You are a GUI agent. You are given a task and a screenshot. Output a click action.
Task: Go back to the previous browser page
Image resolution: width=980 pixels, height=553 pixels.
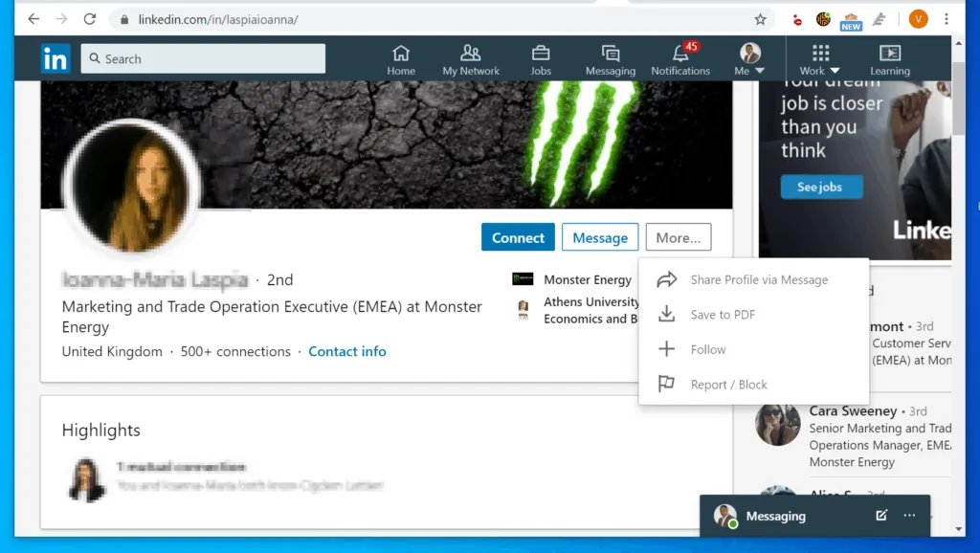(33, 19)
